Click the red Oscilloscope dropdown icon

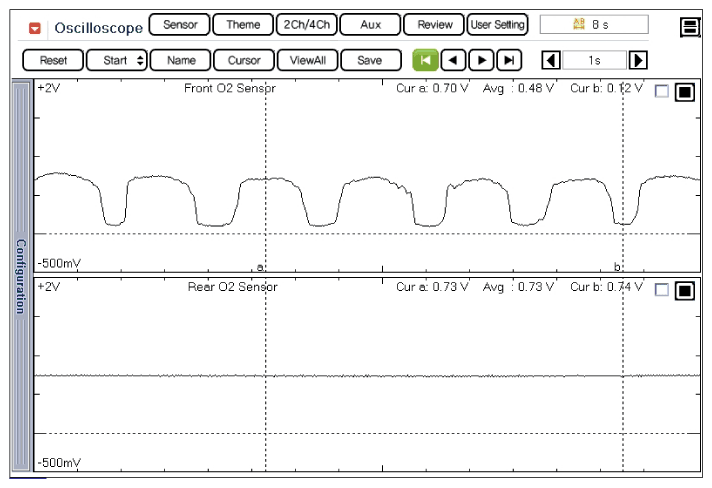35,27
